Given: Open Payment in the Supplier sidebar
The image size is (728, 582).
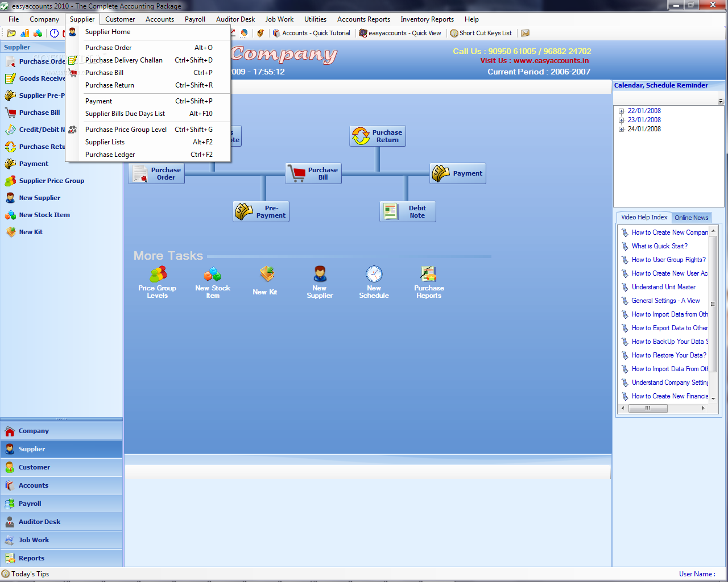Looking at the screenshot, I should 27,164.
